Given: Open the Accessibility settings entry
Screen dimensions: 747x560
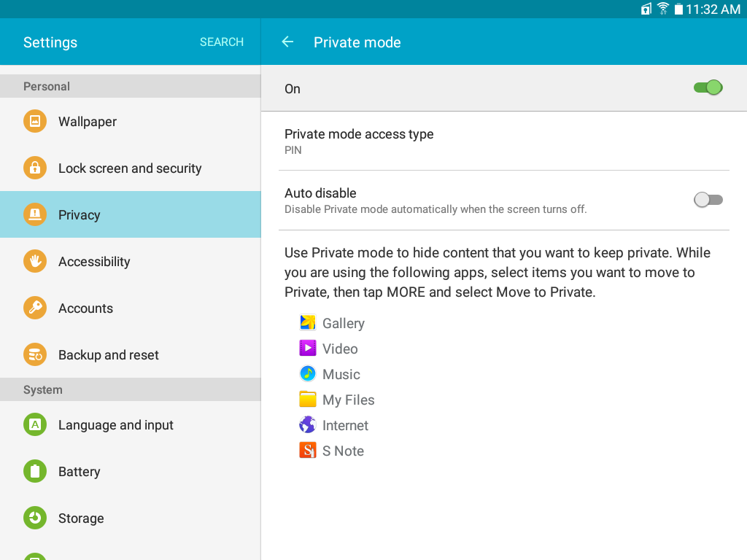Looking at the screenshot, I should pyautogui.click(x=131, y=261).
